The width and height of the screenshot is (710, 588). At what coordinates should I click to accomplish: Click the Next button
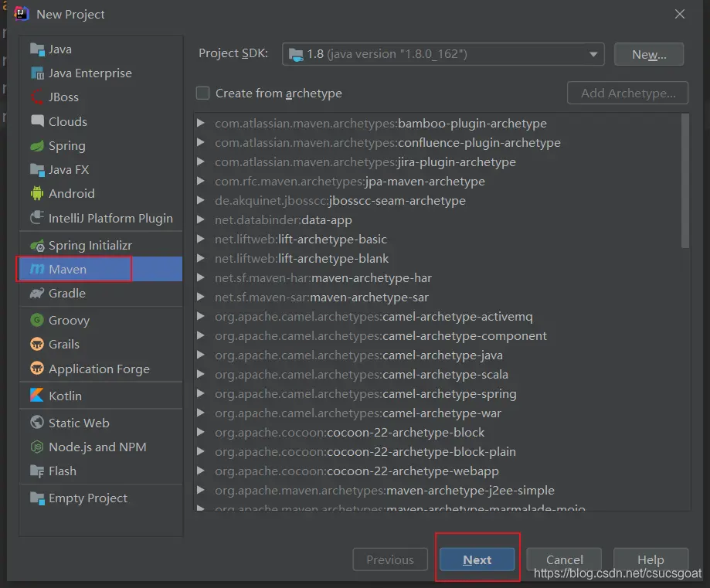(x=477, y=559)
